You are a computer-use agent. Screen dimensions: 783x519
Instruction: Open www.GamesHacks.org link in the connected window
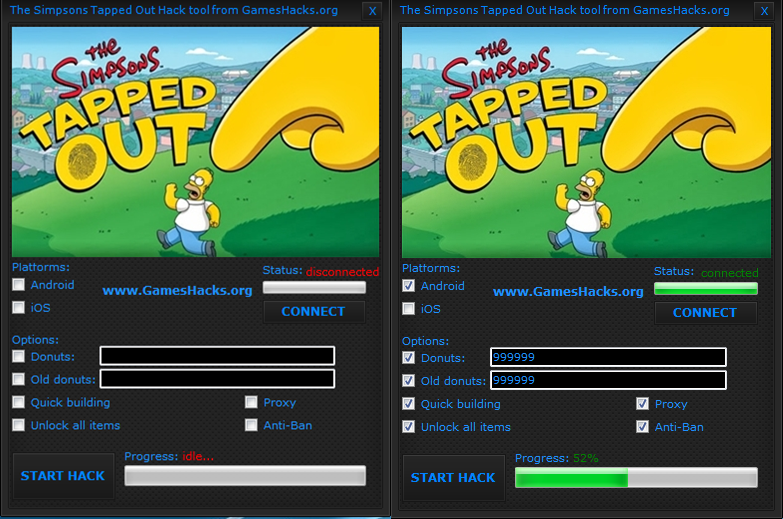click(x=568, y=292)
